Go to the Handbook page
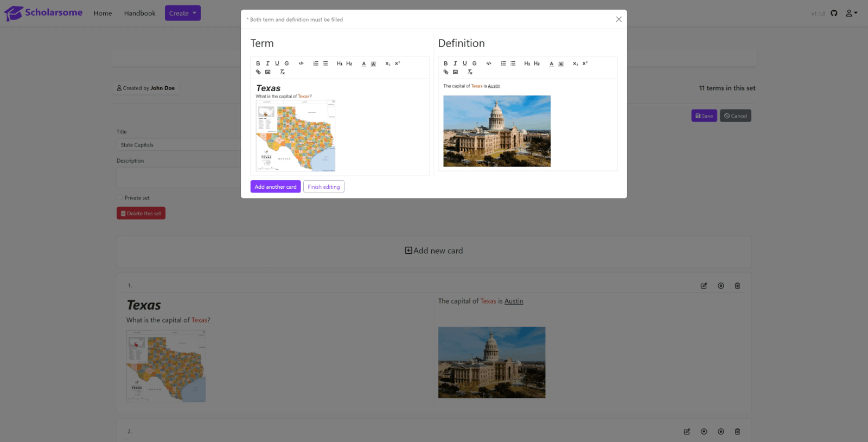This screenshot has width=868, height=442. click(139, 13)
